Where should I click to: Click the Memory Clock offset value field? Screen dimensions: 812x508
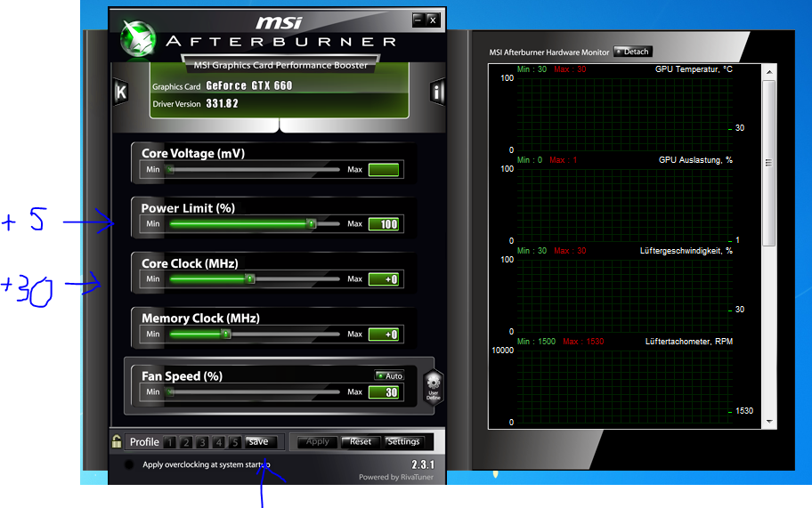tap(384, 335)
